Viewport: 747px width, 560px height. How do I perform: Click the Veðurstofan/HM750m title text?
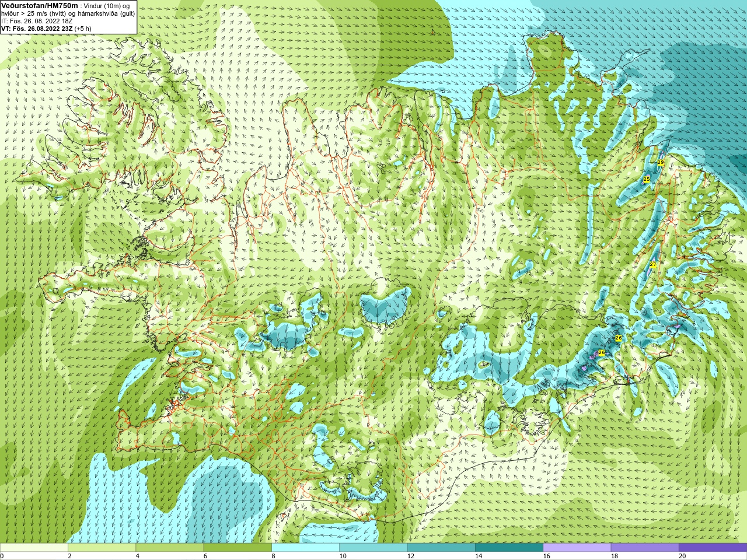[39, 5]
